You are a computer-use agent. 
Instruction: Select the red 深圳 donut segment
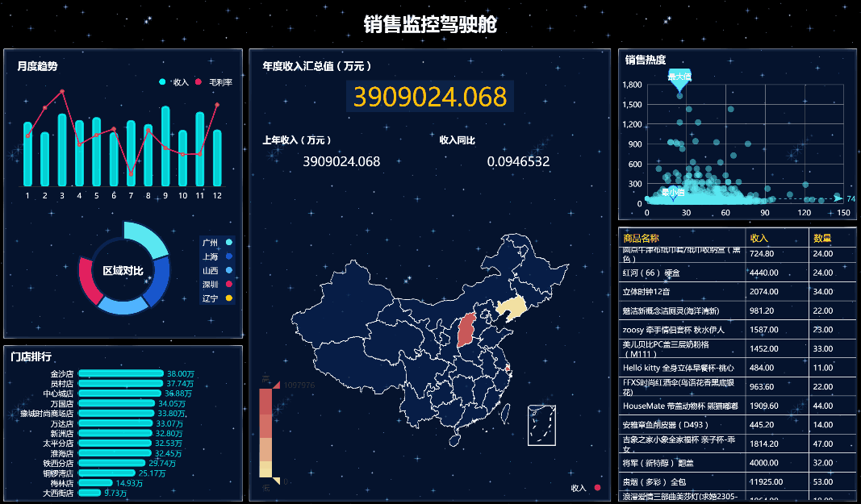click(x=89, y=280)
